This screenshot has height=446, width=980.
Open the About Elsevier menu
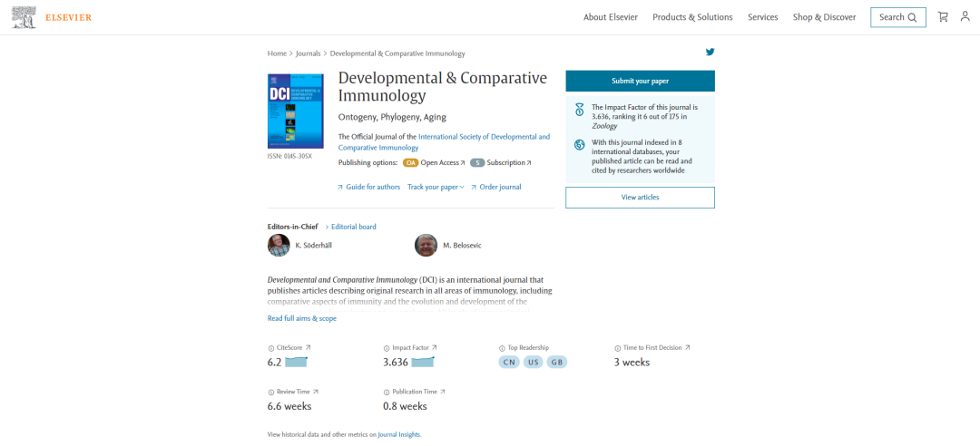click(x=610, y=17)
